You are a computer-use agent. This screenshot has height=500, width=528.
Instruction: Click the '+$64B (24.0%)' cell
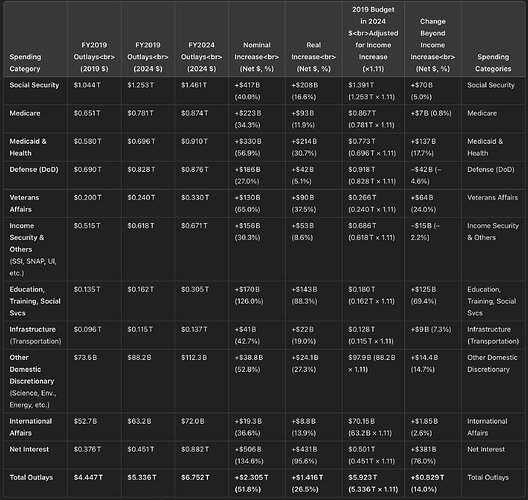coord(423,203)
